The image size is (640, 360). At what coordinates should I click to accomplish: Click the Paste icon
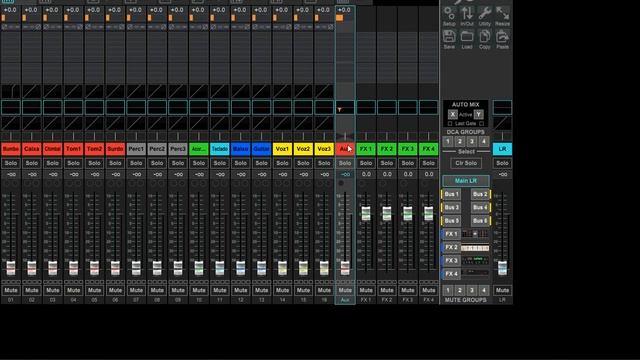(x=502, y=40)
